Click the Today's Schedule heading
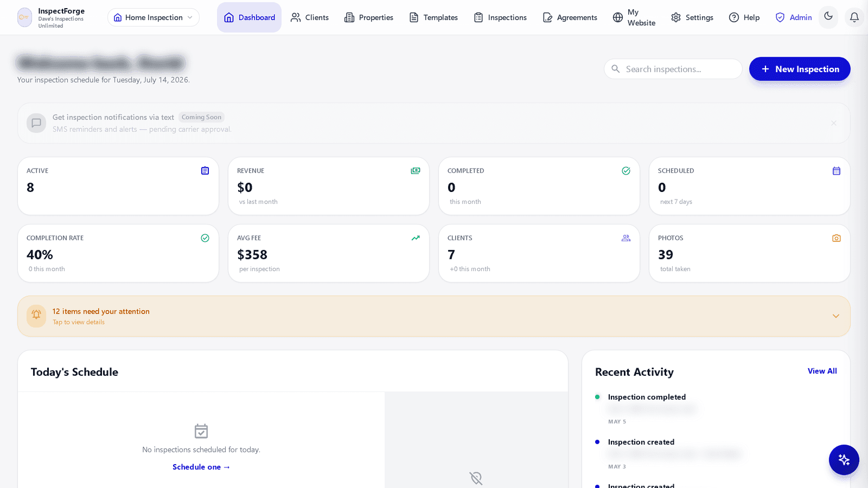Viewport: 868px width, 488px height. click(x=74, y=372)
